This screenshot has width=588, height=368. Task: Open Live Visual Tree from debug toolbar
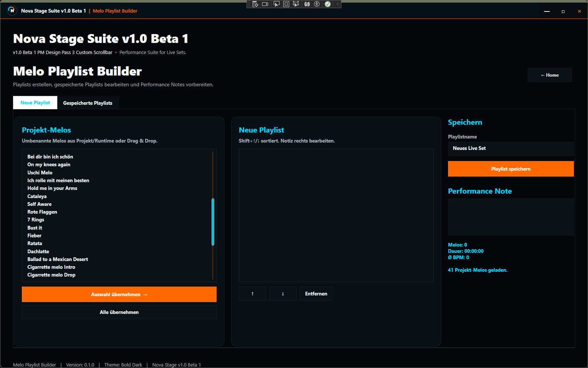[255, 4]
